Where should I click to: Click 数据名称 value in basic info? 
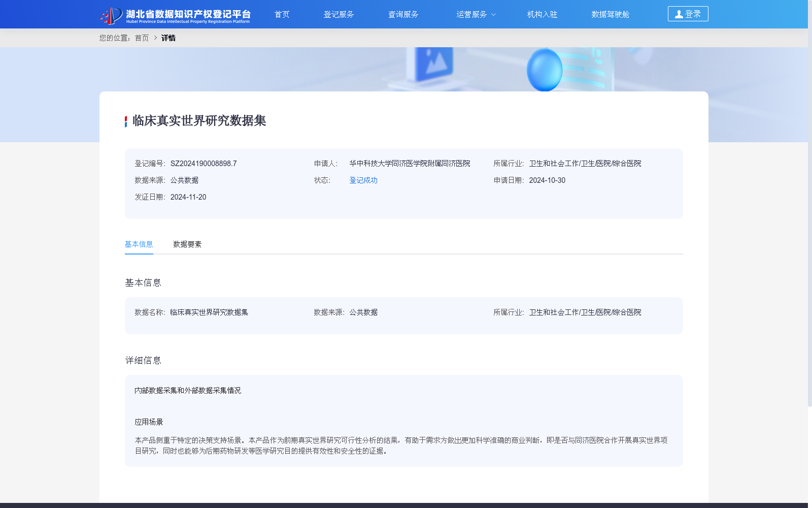209,312
